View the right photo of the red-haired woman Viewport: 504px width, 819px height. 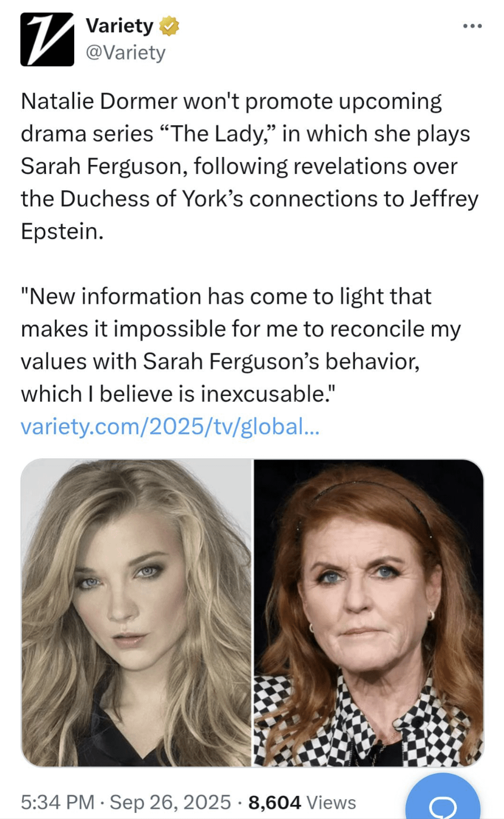pos(369,613)
